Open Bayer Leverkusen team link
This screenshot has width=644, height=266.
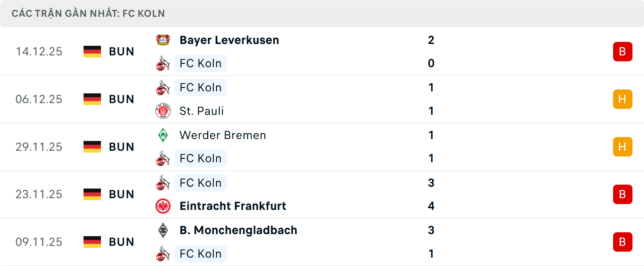point(229,40)
